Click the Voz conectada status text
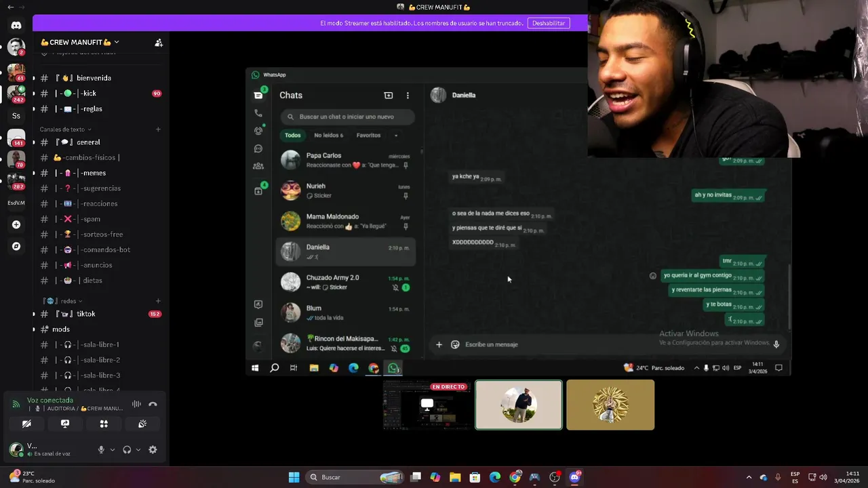The image size is (868, 488). (x=50, y=401)
